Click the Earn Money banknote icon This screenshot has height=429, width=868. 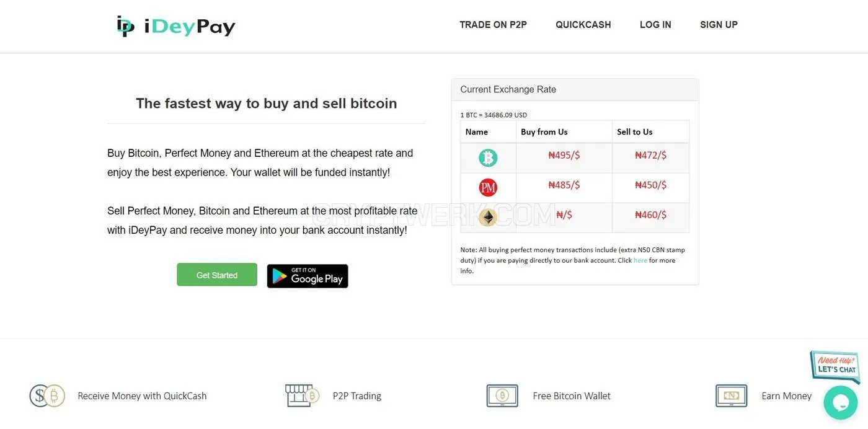pos(732,396)
